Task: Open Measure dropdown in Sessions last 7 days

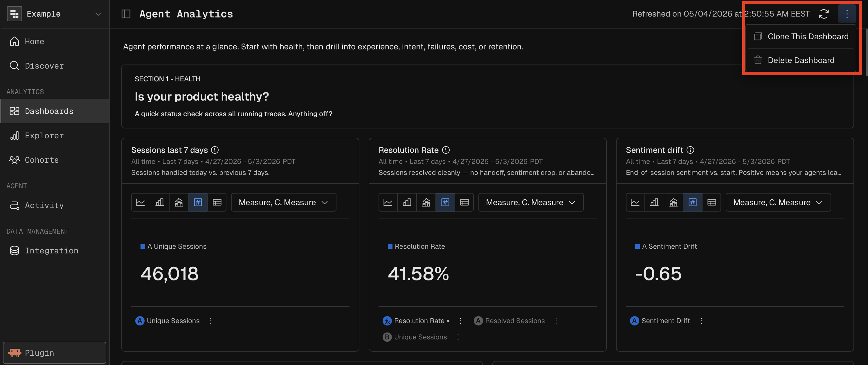Action: [283, 202]
